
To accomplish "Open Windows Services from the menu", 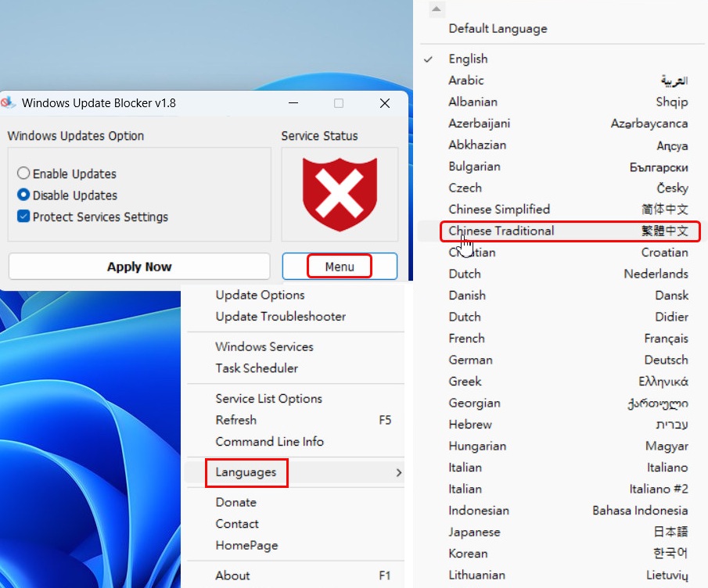I will pos(264,346).
